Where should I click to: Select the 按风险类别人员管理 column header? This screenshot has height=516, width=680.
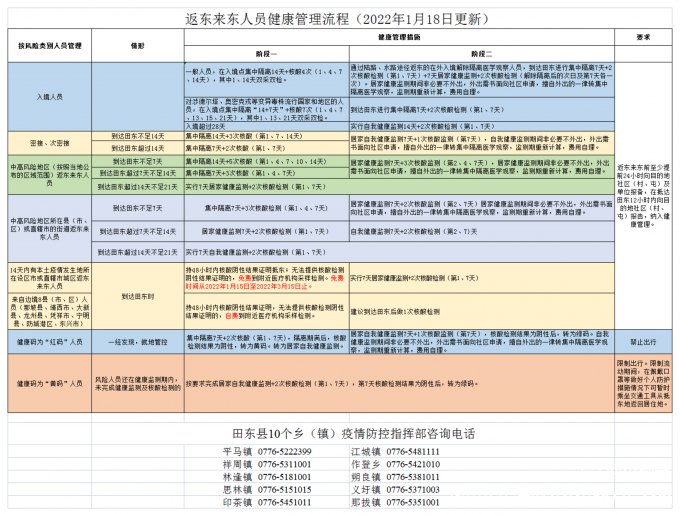pos(48,47)
